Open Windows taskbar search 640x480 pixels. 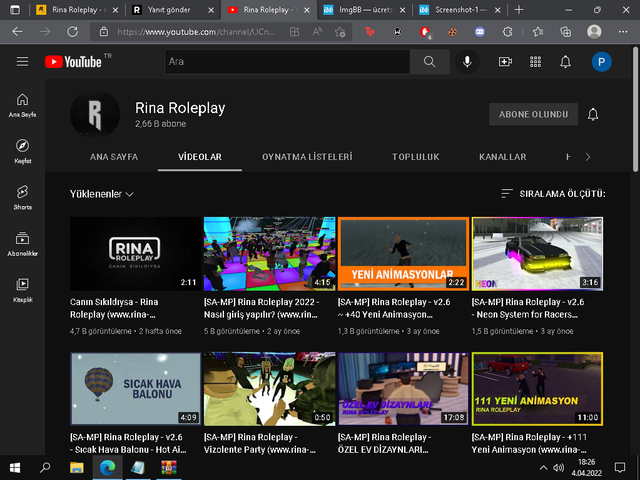coord(45,468)
